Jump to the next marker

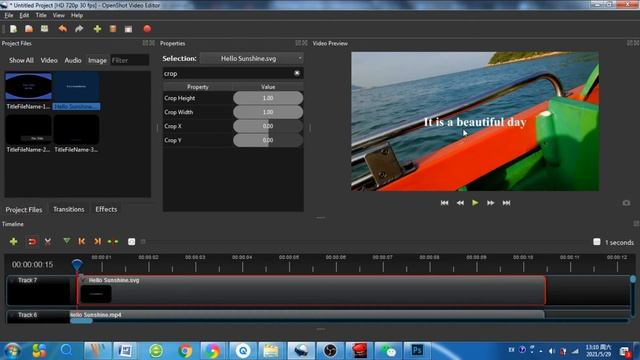(97, 242)
